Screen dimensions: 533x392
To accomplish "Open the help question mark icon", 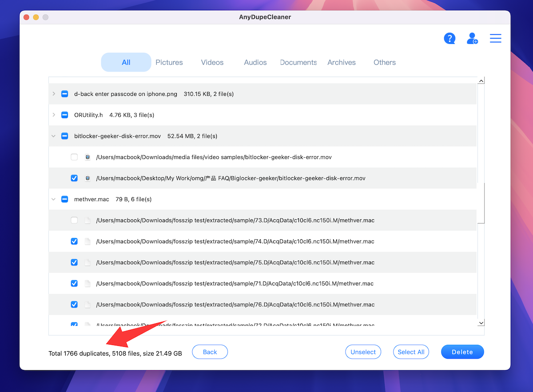I will point(449,39).
